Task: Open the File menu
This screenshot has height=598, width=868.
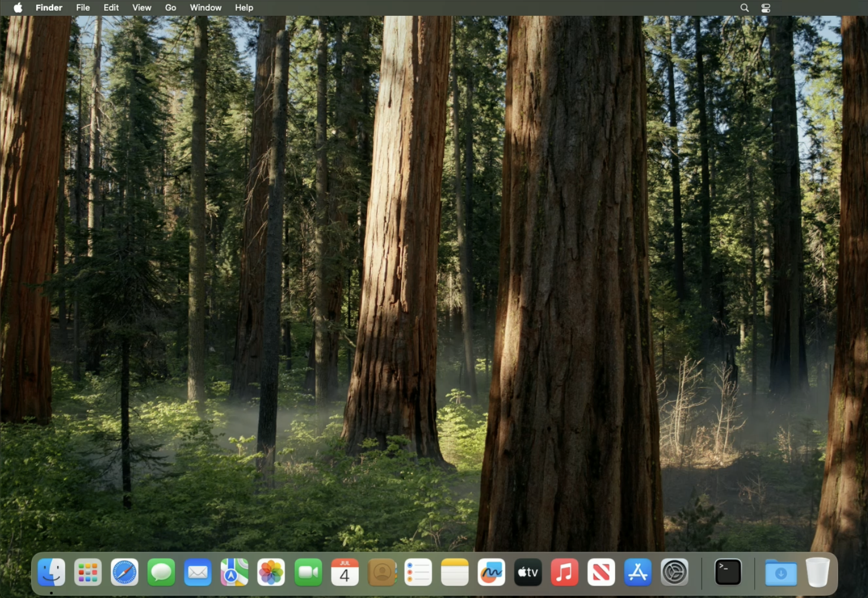Action: coord(83,8)
